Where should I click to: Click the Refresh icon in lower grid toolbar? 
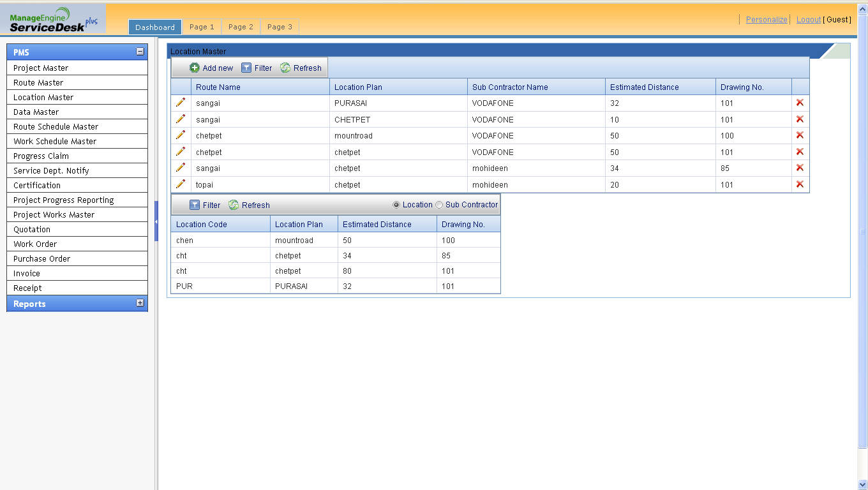pyautogui.click(x=234, y=205)
